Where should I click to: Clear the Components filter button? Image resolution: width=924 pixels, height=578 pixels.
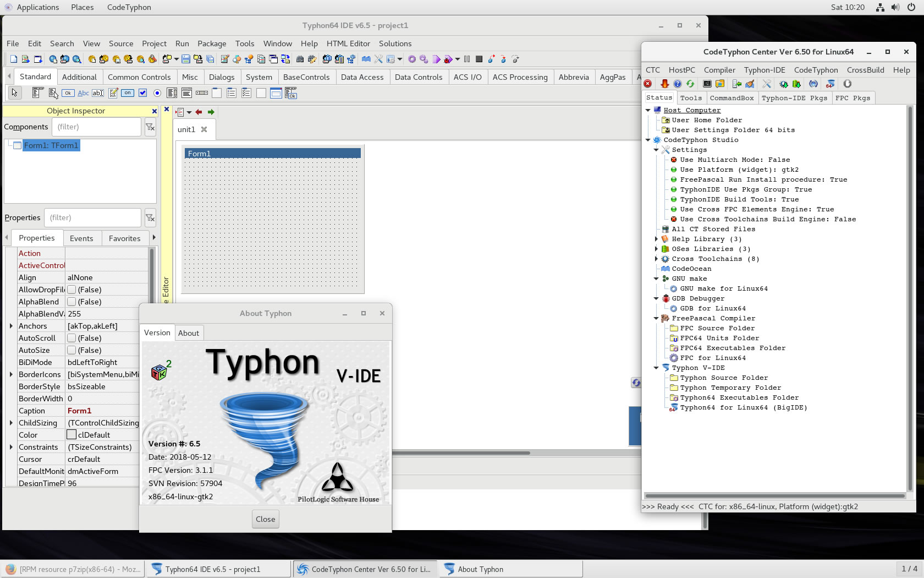pos(150,127)
